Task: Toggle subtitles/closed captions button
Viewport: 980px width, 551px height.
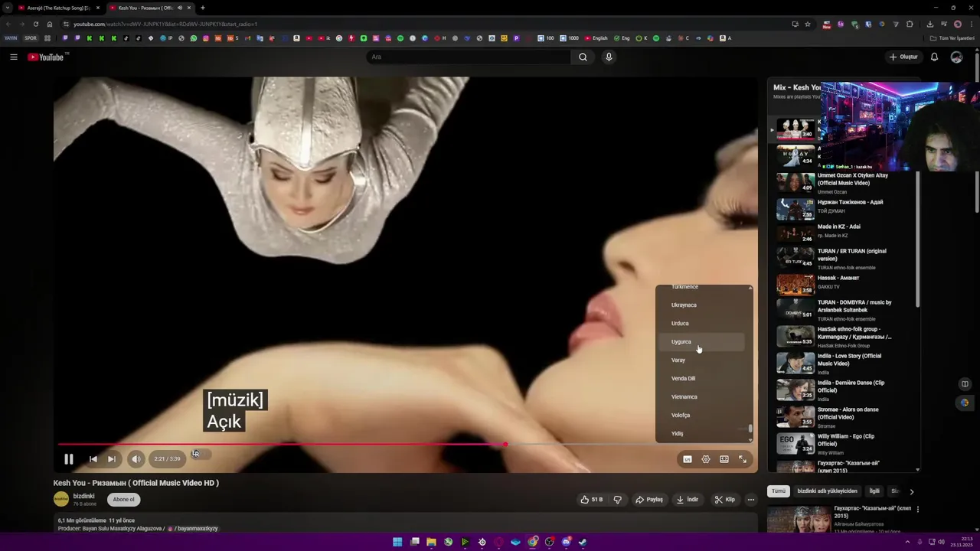Action: coord(688,459)
